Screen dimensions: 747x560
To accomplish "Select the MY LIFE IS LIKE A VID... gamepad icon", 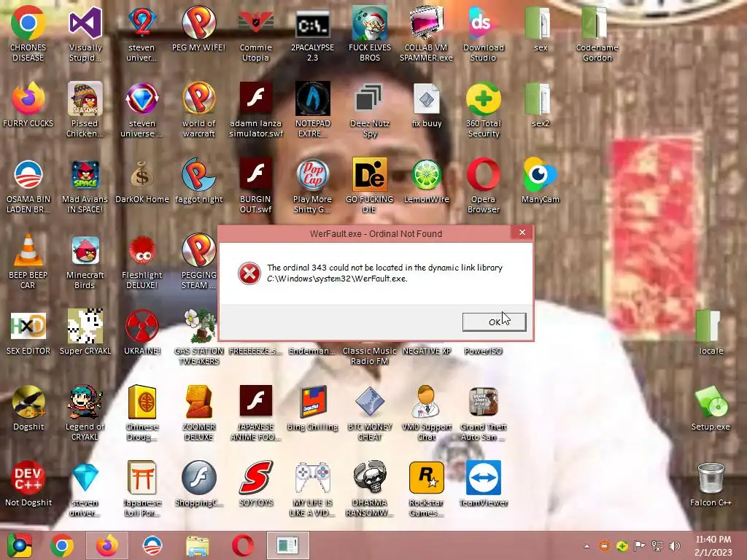I will [312, 489].
